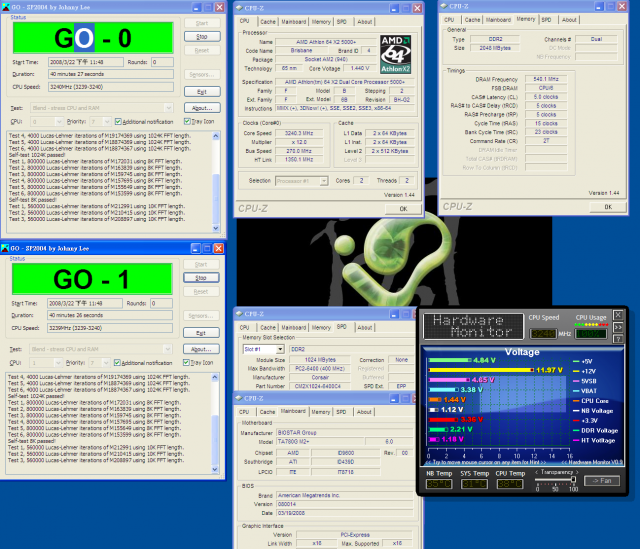Click the CPU-Z title icon of the SPD window
The image size is (640, 549).
(240, 313)
